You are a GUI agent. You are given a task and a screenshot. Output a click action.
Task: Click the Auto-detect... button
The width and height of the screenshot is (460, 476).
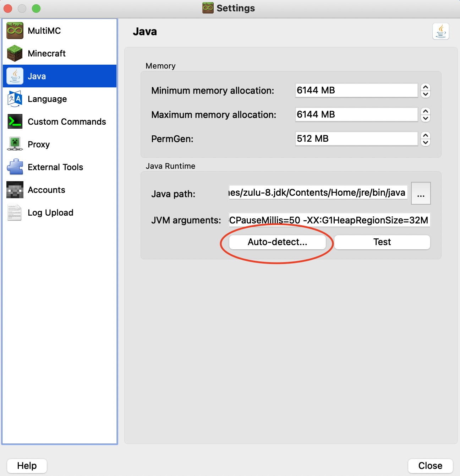(278, 242)
